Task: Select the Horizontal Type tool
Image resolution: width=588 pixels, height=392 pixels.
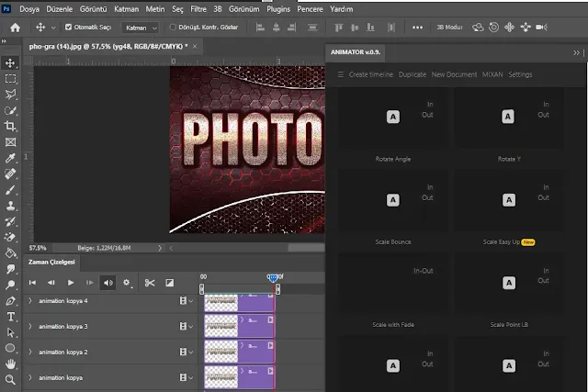Action: 11,316
